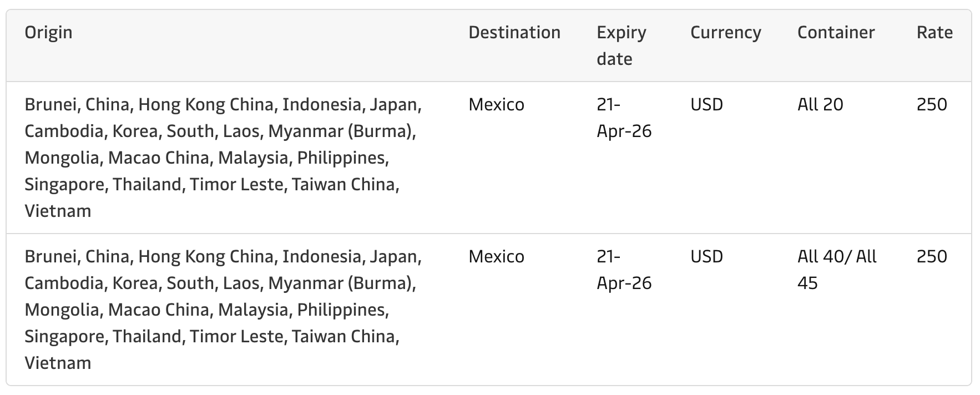Click the 250 rate for All 40/45
This screenshot has height=395, width=980.
click(x=932, y=257)
